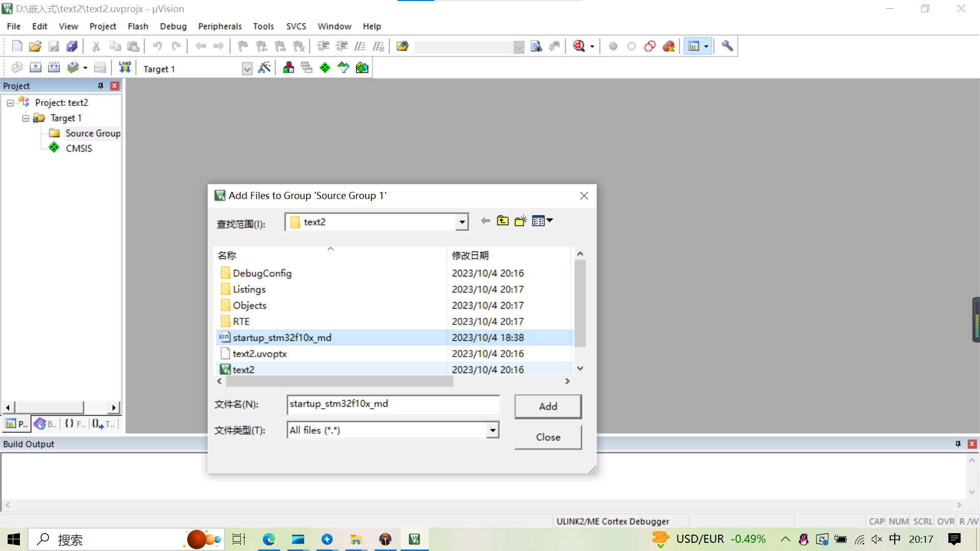980x551 pixels.
Task: Click the Build target icon
Action: tap(36, 67)
